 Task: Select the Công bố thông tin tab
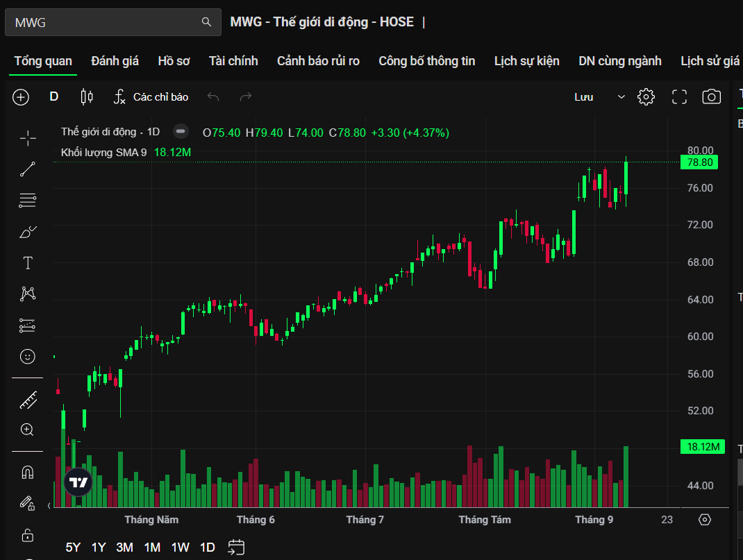click(426, 61)
